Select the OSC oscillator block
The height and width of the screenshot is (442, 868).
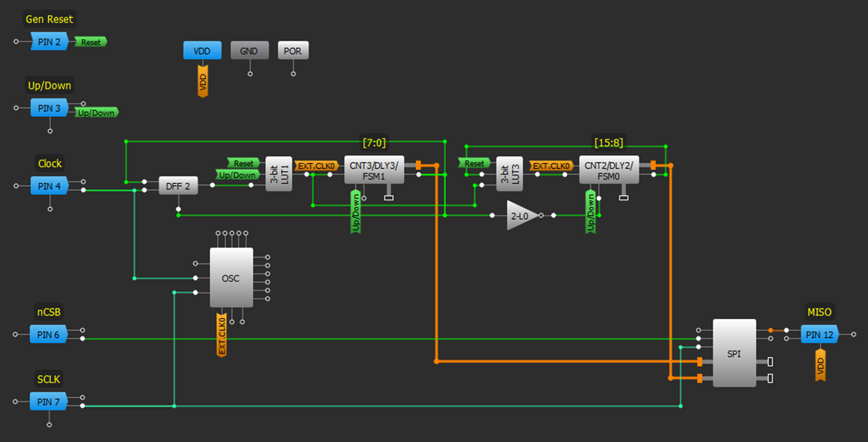(231, 278)
